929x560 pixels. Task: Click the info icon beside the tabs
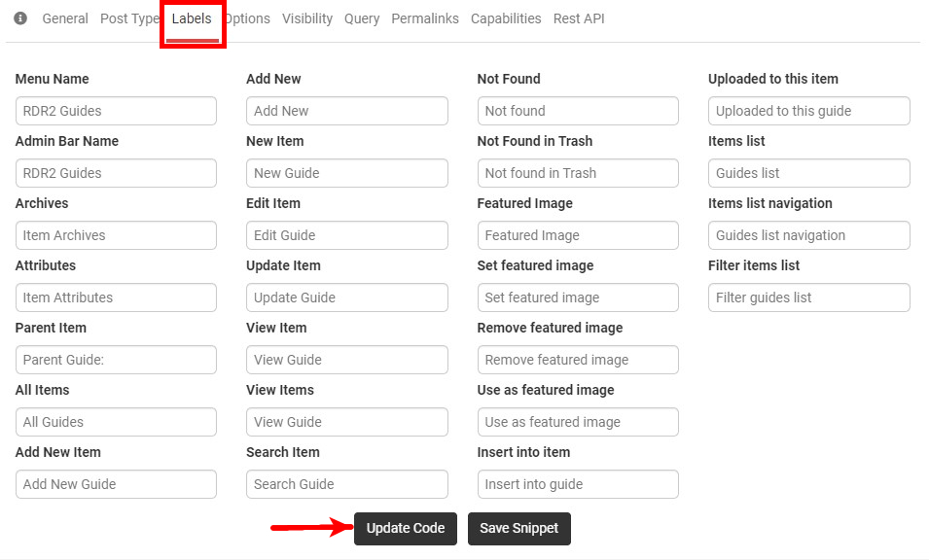20,17
